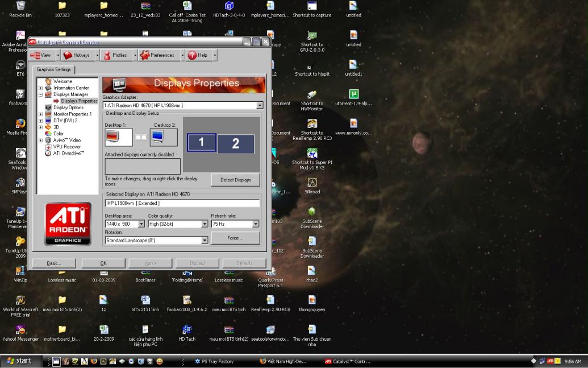Expand the Avivo Video tree node
The height and width of the screenshot is (368, 588).
[40, 140]
